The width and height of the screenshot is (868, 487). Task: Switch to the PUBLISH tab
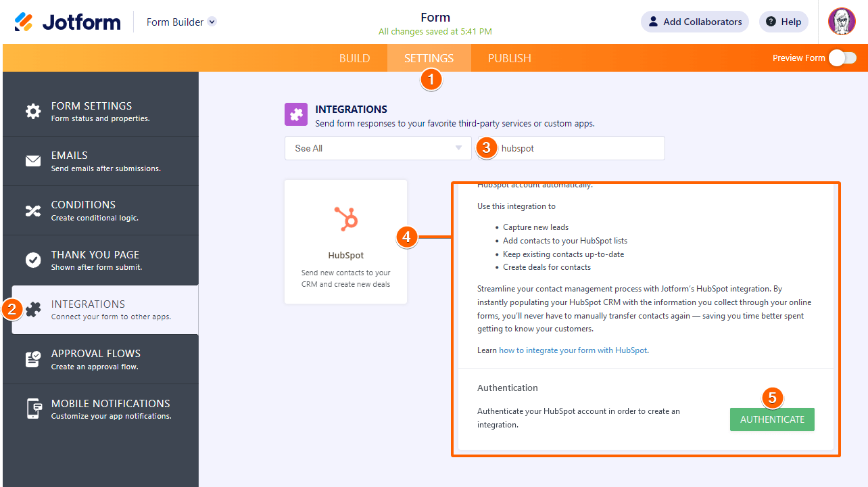[510, 58]
